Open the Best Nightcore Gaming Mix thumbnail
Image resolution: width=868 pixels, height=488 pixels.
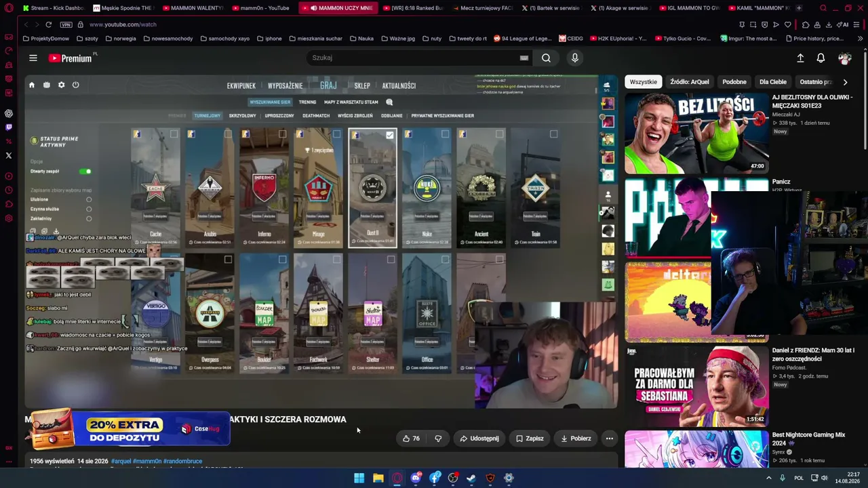[x=696, y=449]
